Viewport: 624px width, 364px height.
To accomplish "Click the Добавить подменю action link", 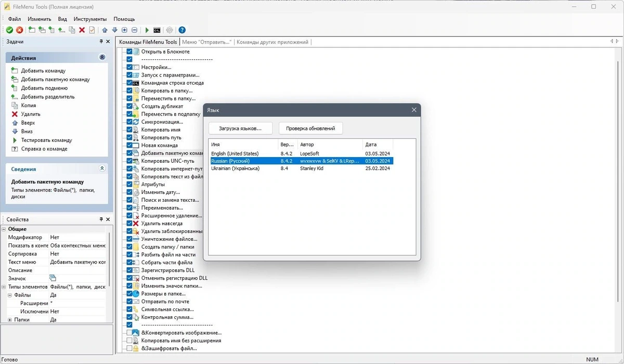I will (44, 88).
